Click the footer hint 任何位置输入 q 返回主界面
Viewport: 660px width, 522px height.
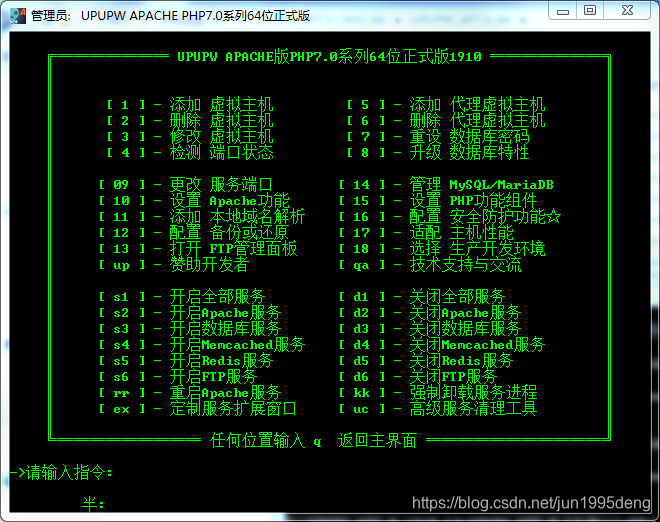point(314,440)
